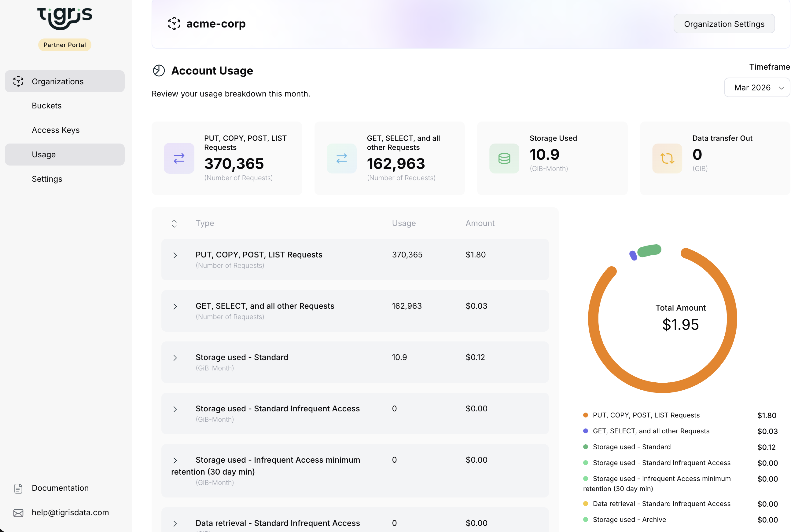
Task: Click the orange Data transfer Out icon
Action: pos(667,159)
